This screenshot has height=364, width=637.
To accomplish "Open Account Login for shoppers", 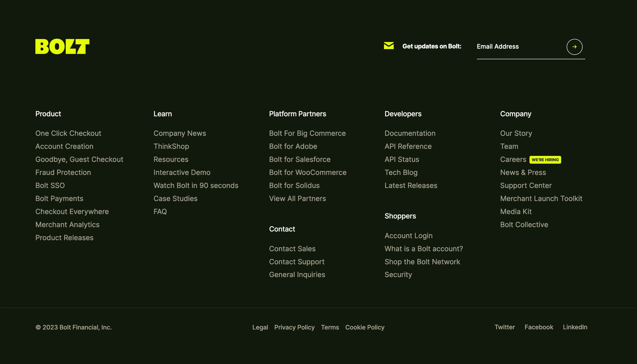I will (409, 236).
